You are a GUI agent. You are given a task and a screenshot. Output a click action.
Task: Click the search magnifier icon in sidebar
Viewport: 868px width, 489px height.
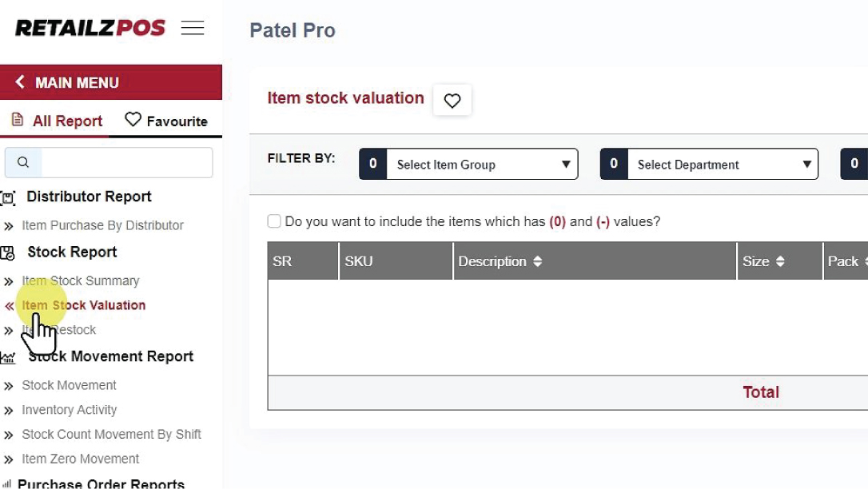(x=23, y=162)
